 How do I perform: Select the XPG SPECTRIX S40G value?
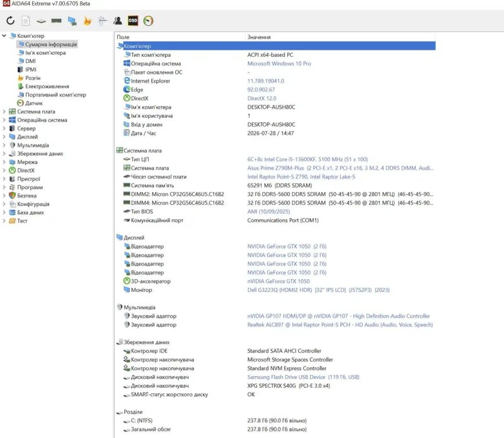tap(289, 386)
